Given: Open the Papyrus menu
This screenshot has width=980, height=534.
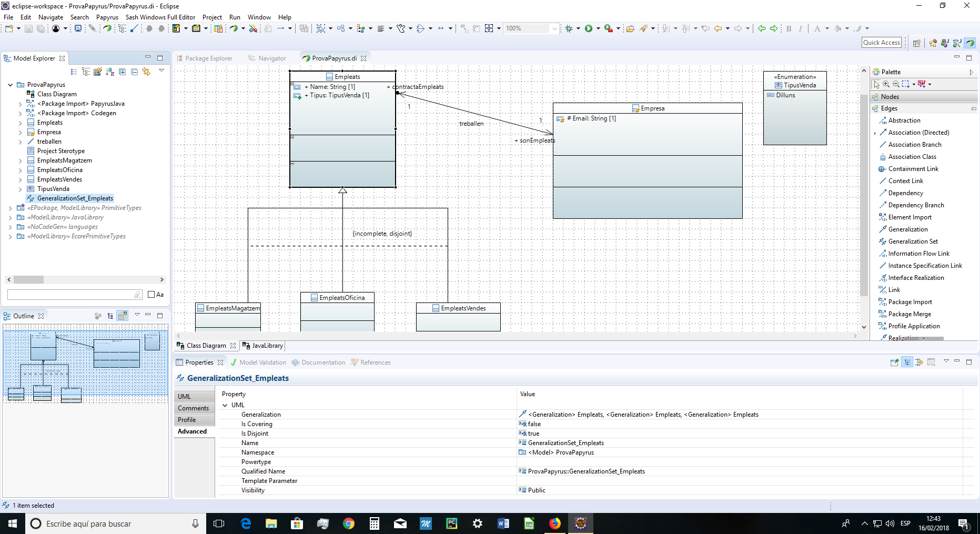Looking at the screenshot, I should pos(107,17).
